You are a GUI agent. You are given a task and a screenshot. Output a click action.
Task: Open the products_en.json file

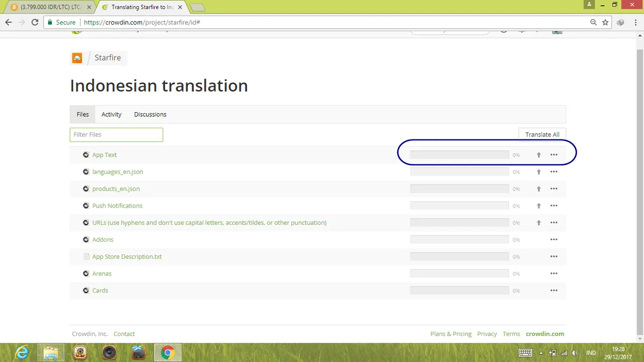click(x=116, y=189)
